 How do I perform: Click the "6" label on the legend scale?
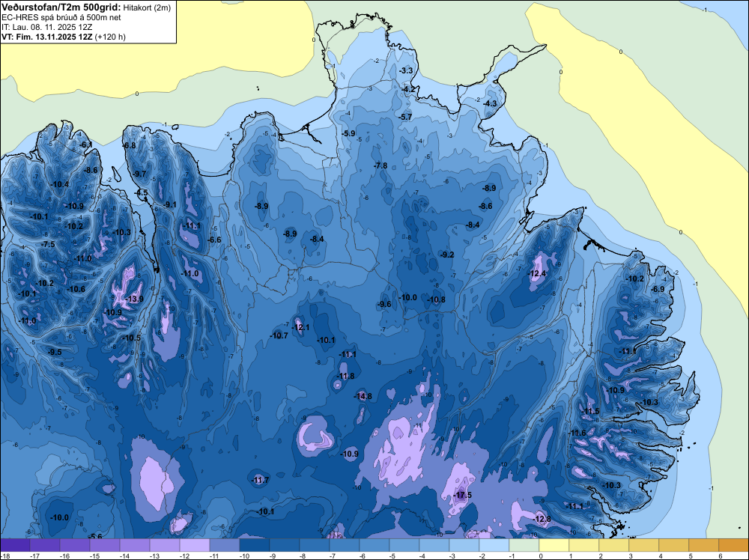pyautogui.click(x=719, y=556)
